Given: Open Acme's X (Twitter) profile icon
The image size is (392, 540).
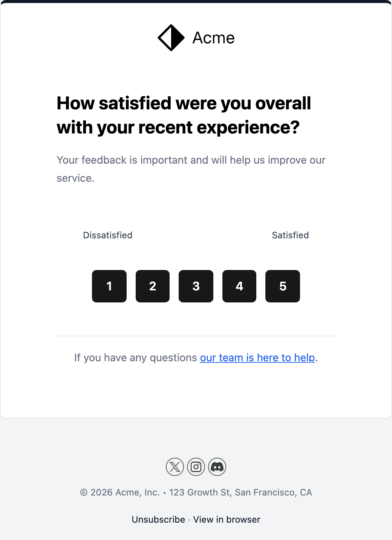Looking at the screenshot, I should pos(175,467).
